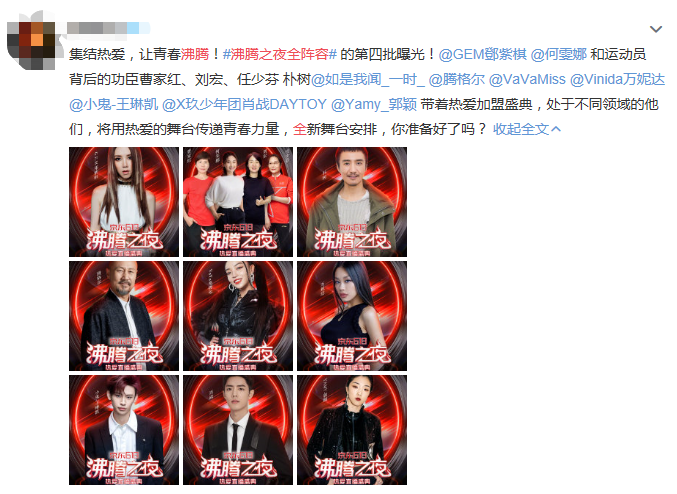Viewport: 677px width, 494px height.
Task: Open poster of bald bearded man
Action: [124, 316]
